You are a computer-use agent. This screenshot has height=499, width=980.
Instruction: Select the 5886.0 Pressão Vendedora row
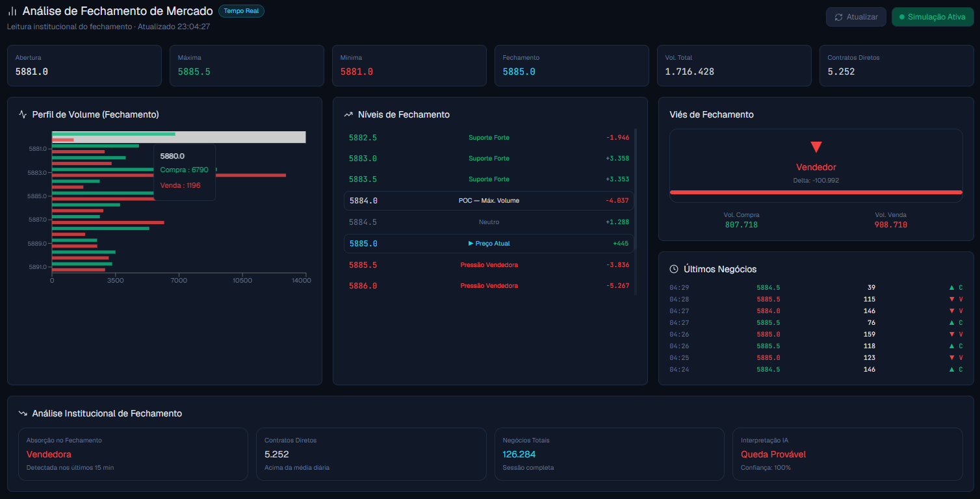pyautogui.click(x=489, y=286)
